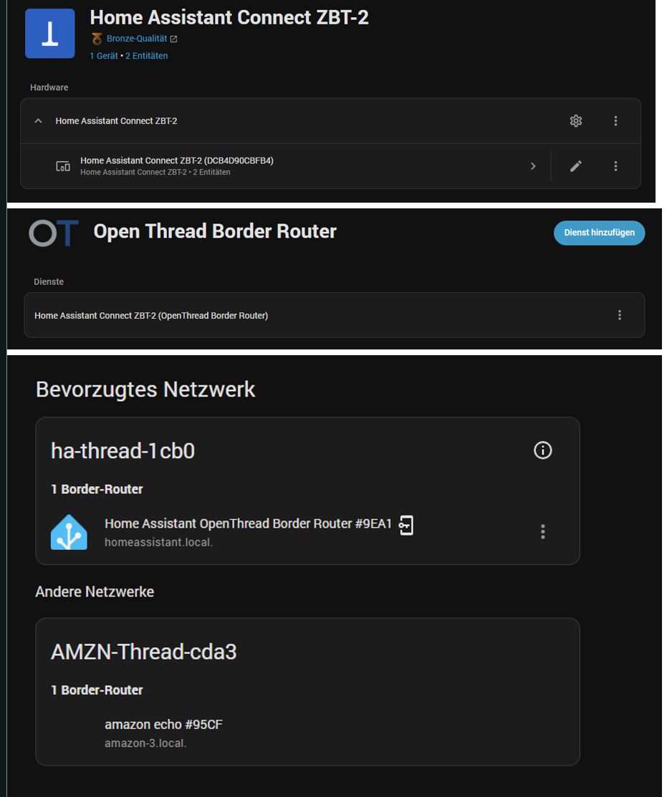Screen dimensions: 672x797
Task: Select the amazon echo #95CF entry
Action: point(163,724)
